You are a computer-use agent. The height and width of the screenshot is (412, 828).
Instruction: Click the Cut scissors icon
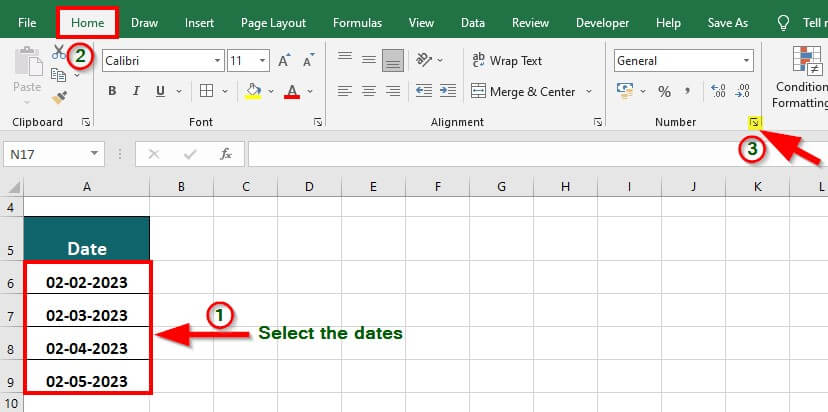59,52
